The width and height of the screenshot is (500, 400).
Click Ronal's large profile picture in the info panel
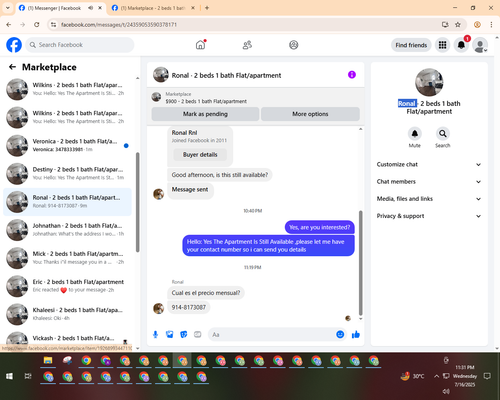tap(429, 82)
